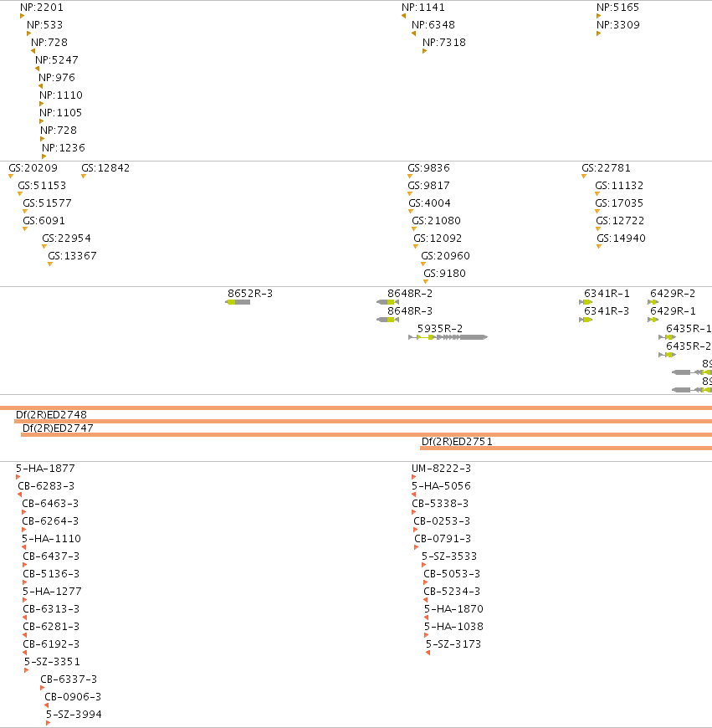
Task: Click the 6341R-1 gene glyph
Action: pyautogui.click(x=586, y=302)
